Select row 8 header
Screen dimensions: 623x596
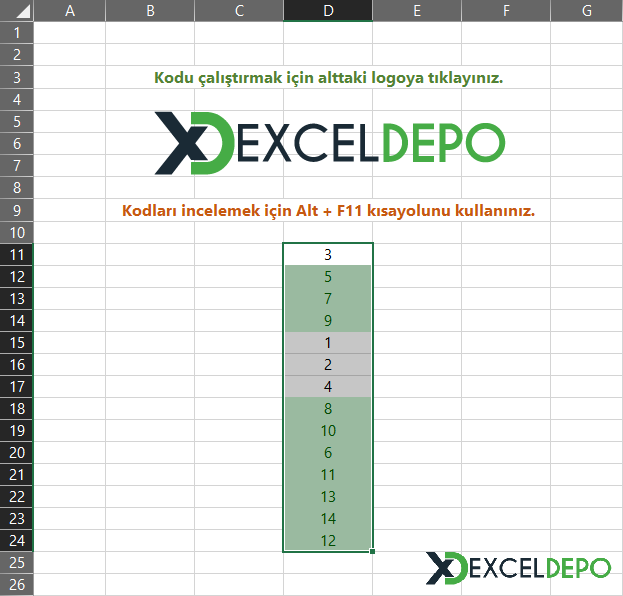(17, 187)
